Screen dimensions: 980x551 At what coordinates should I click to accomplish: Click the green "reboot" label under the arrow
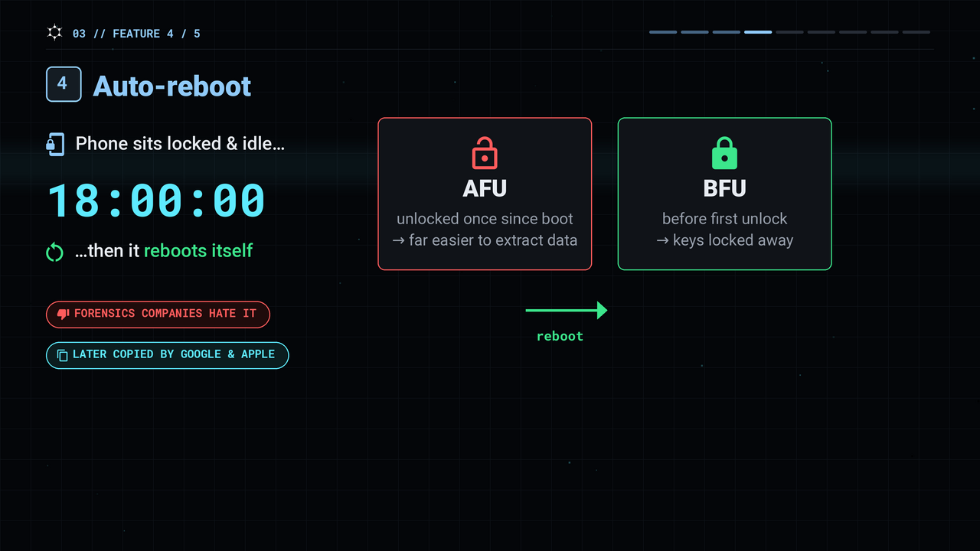[560, 336]
